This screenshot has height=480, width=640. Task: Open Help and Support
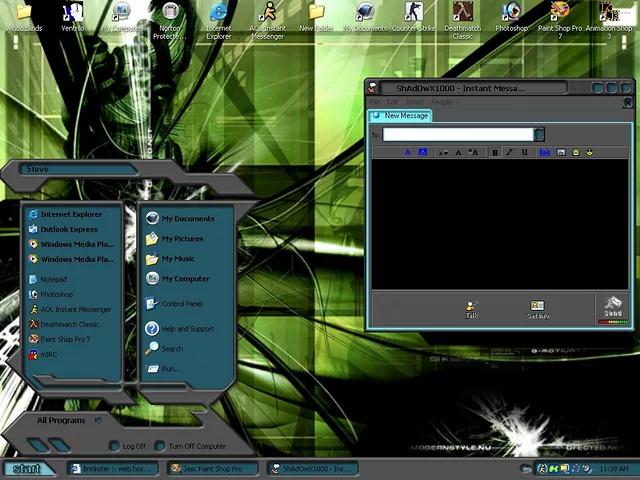[180, 329]
